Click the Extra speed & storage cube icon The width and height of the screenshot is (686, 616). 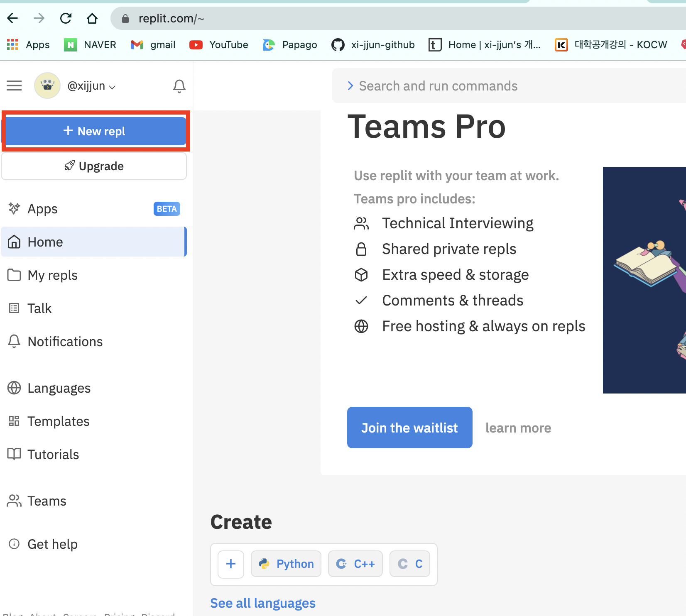click(x=361, y=275)
